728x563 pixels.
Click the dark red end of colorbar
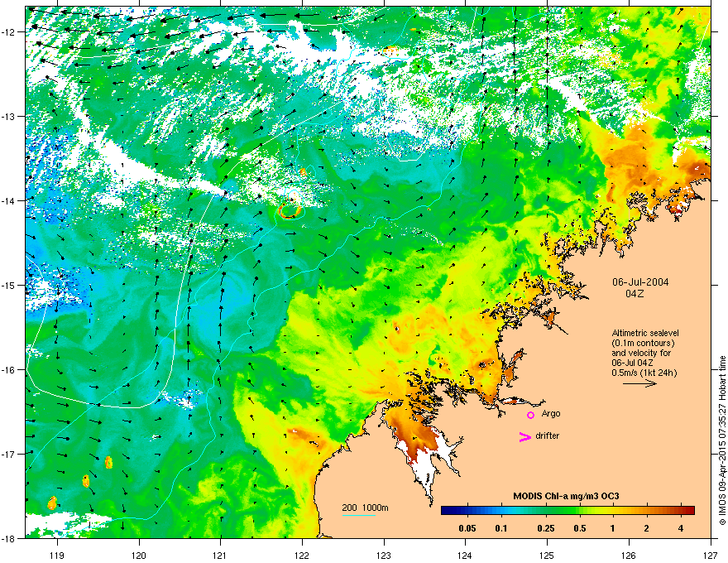[x=691, y=510]
